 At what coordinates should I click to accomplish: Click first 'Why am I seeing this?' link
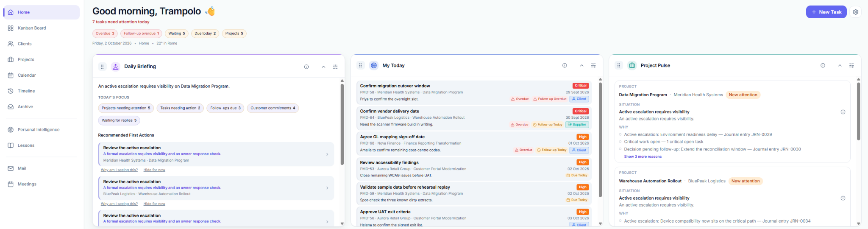coord(119,170)
